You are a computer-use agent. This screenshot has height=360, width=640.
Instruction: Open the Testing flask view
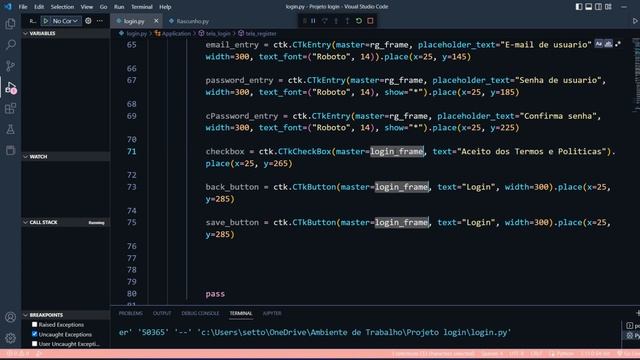click(x=10, y=129)
